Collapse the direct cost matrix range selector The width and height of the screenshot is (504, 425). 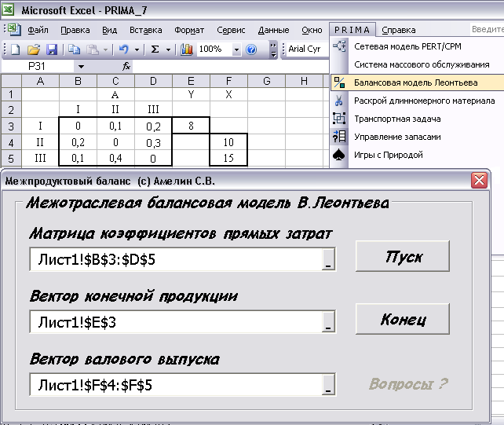(x=328, y=259)
